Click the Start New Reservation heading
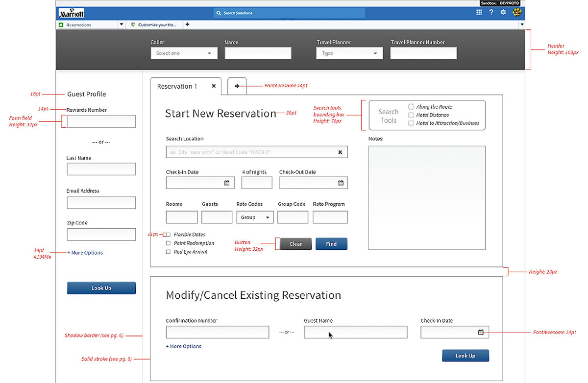The image size is (588, 383). coord(220,114)
